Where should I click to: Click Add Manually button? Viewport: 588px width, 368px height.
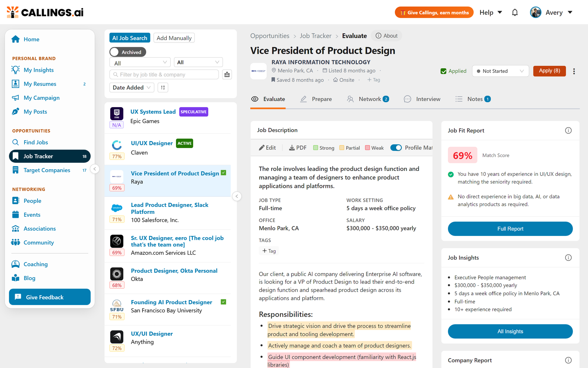coord(174,38)
